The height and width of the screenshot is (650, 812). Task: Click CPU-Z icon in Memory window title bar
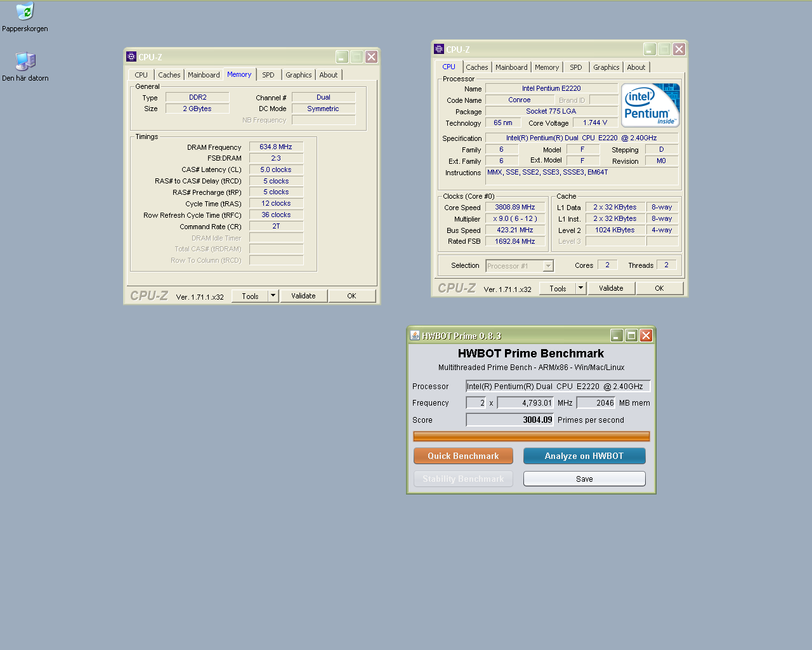point(131,56)
